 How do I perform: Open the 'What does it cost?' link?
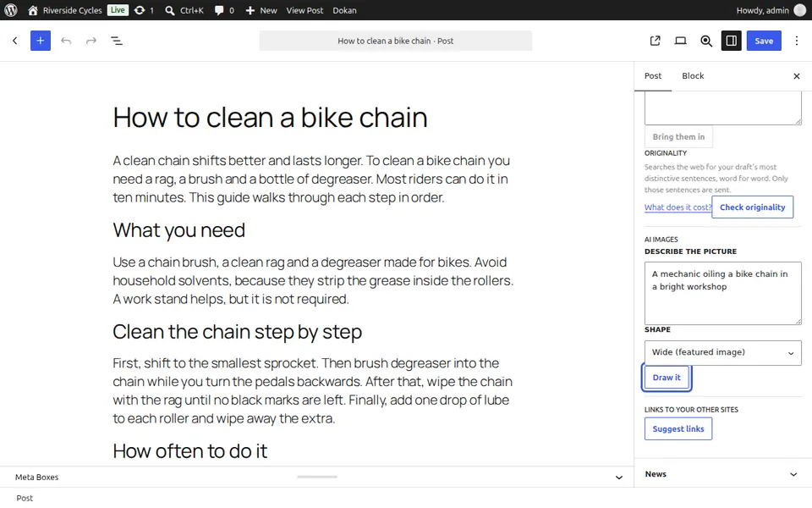click(678, 207)
